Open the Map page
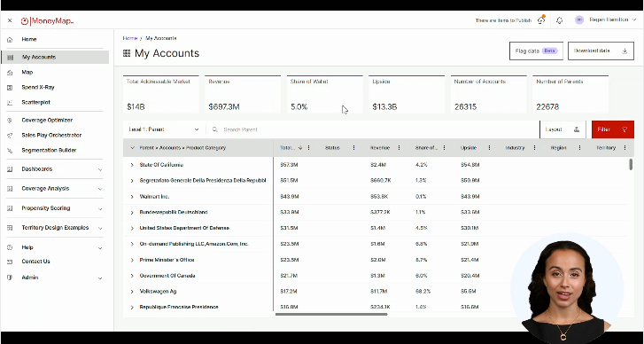This screenshot has width=644, height=344. pos(27,73)
